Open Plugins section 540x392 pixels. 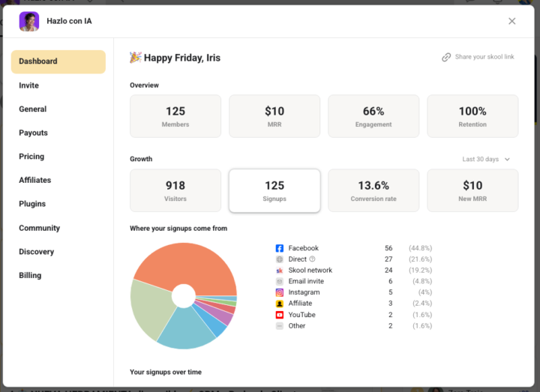tap(32, 204)
